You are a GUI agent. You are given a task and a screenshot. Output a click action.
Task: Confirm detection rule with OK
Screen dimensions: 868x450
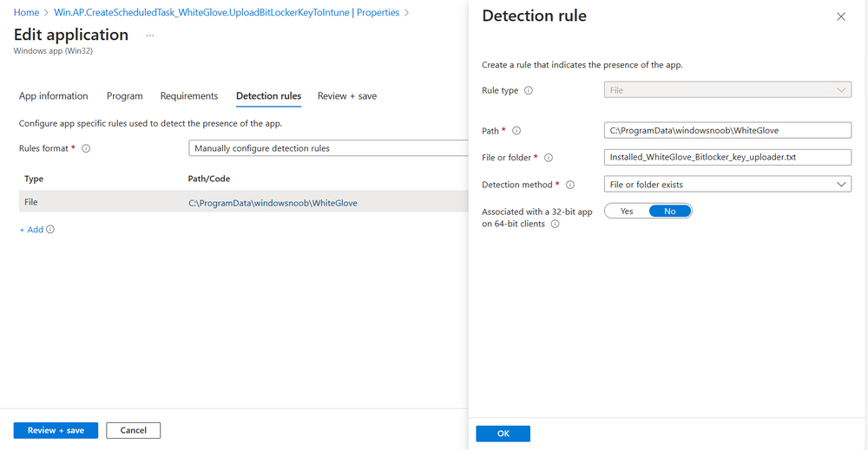(503, 434)
